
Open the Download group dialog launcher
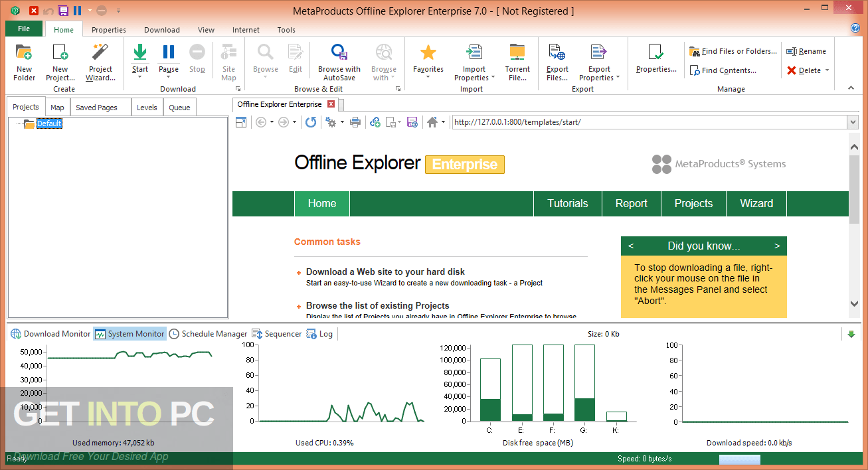(x=238, y=88)
